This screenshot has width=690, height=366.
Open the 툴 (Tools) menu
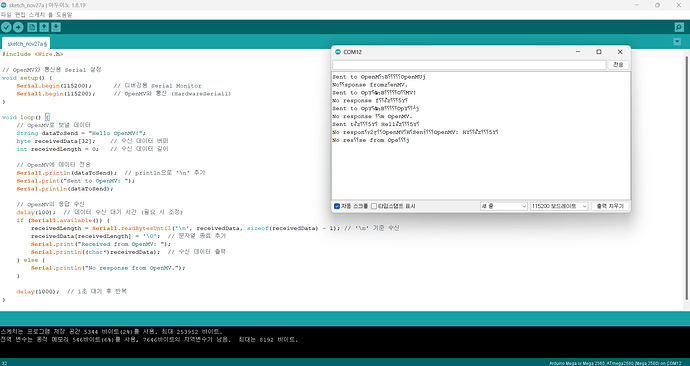click(x=51, y=15)
